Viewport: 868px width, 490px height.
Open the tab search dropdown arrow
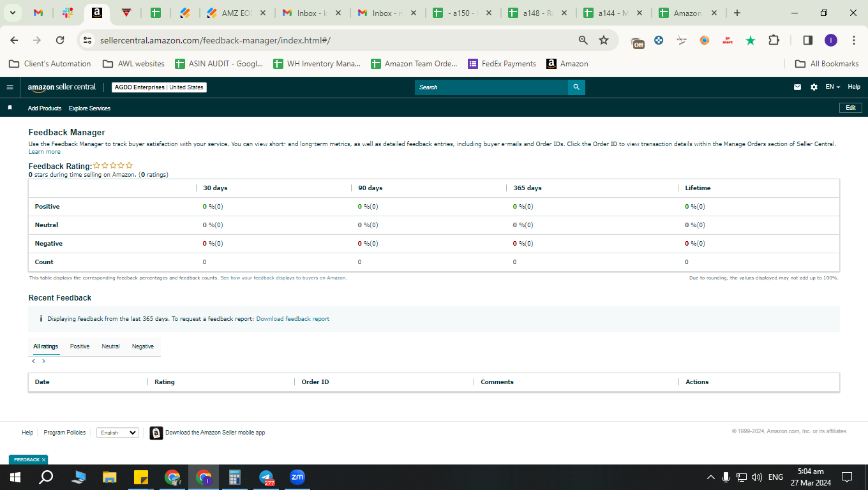(x=12, y=13)
